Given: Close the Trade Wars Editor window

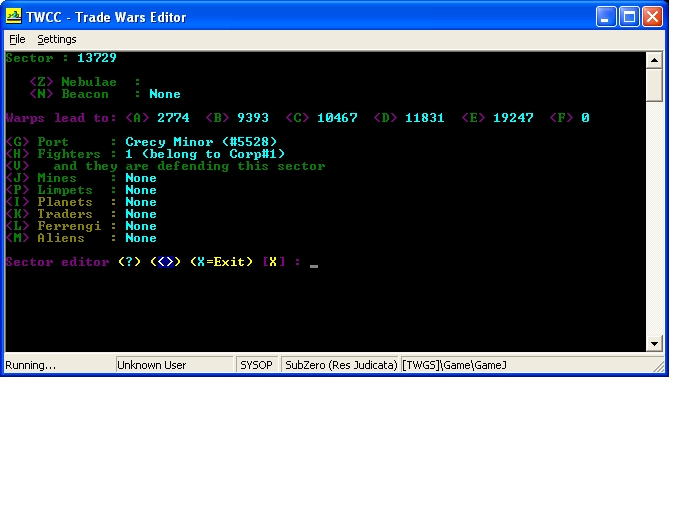Looking at the screenshot, I should point(652,17).
